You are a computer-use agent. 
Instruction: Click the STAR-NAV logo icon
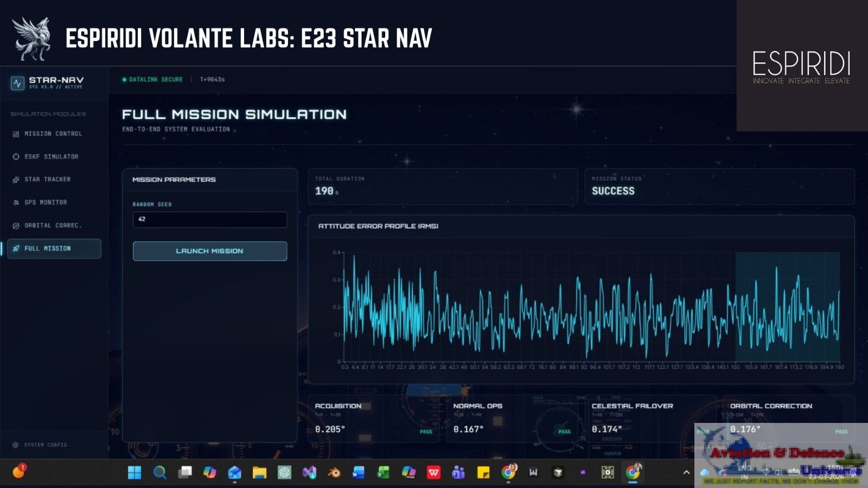[x=17, y=83]
